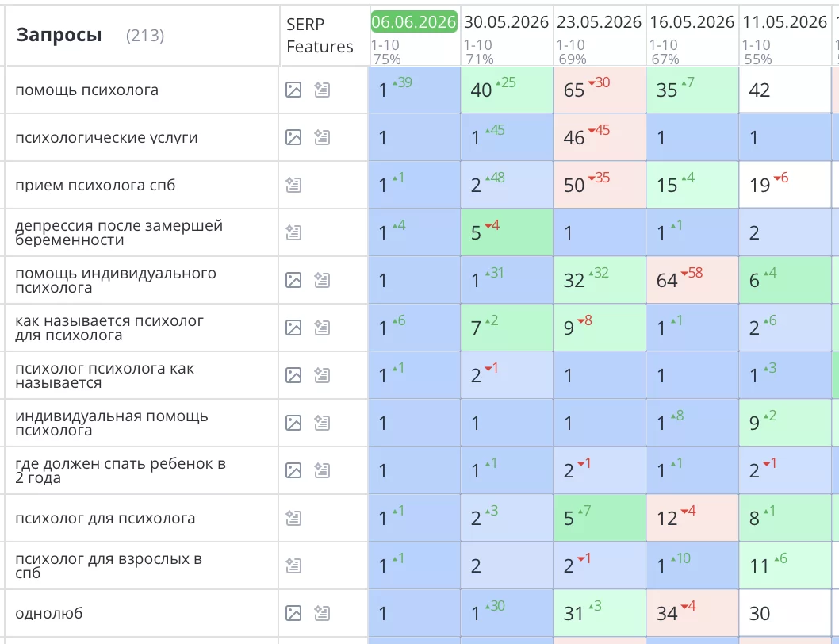Click SERP snippet icon for 'прием психолога спб'
This screenshot has height=644, width=839.
point(293,185)
